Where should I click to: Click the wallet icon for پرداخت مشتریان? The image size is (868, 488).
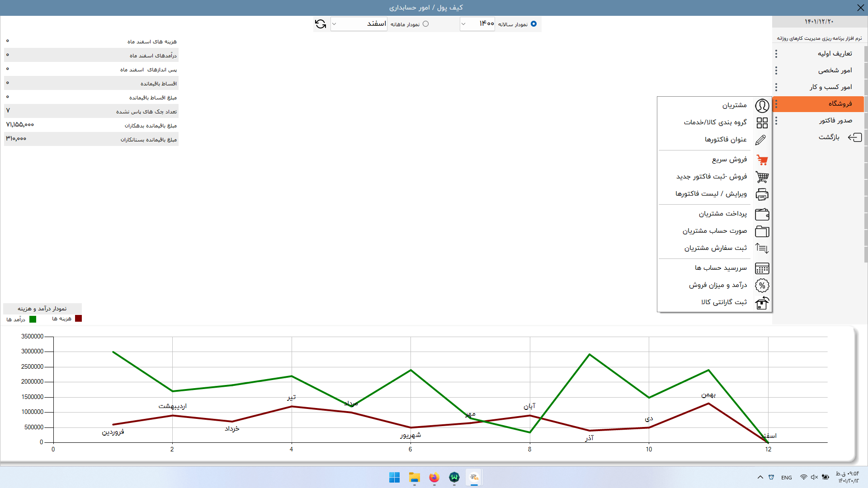coord(762,214)
